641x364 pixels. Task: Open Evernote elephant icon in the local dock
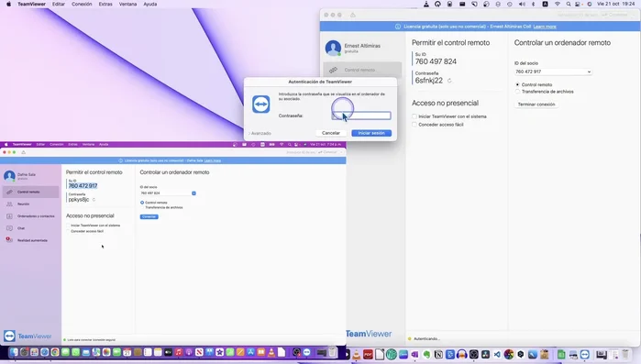427,354
